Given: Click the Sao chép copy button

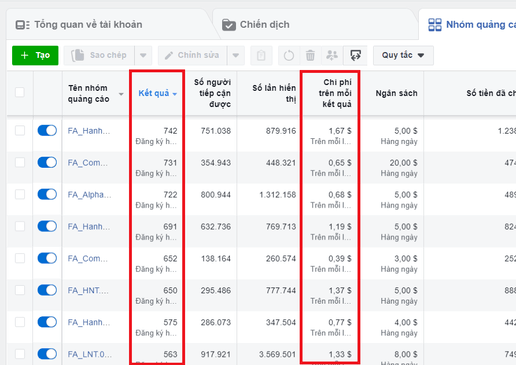Looking at the screenshot, I should (99, 55).
